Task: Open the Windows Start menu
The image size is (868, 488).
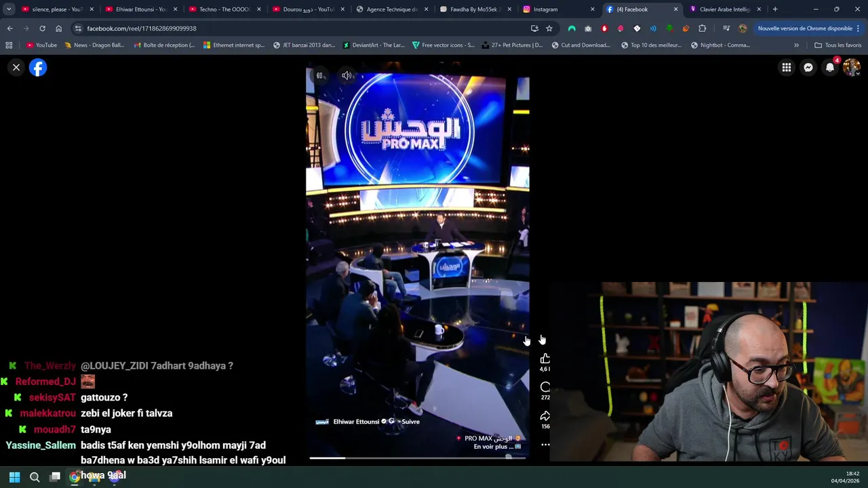Action: pos(14,477)
